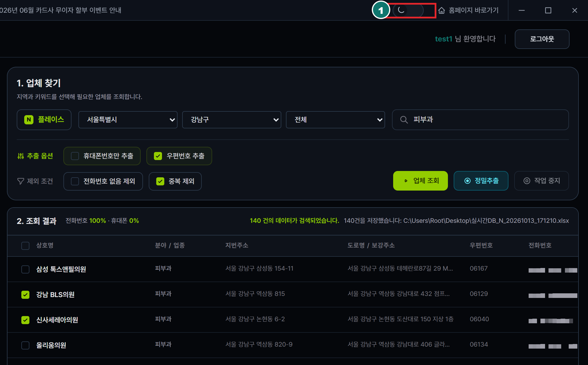This screenshot has width=588, height=365.
Task: Select the 강남 BLS의원 name cell
Action: pyautogui.click(x=55, y=294)
